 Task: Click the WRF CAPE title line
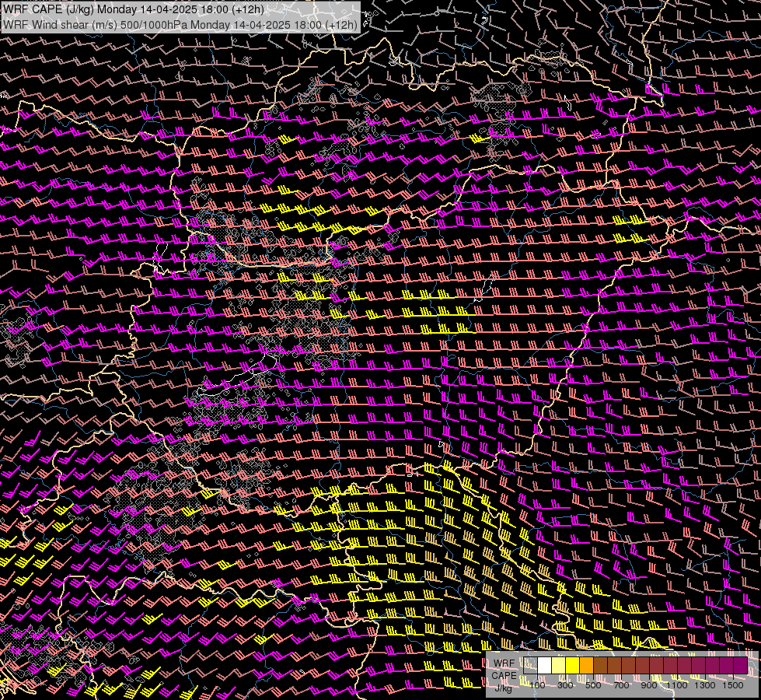(x=134, y=9)
